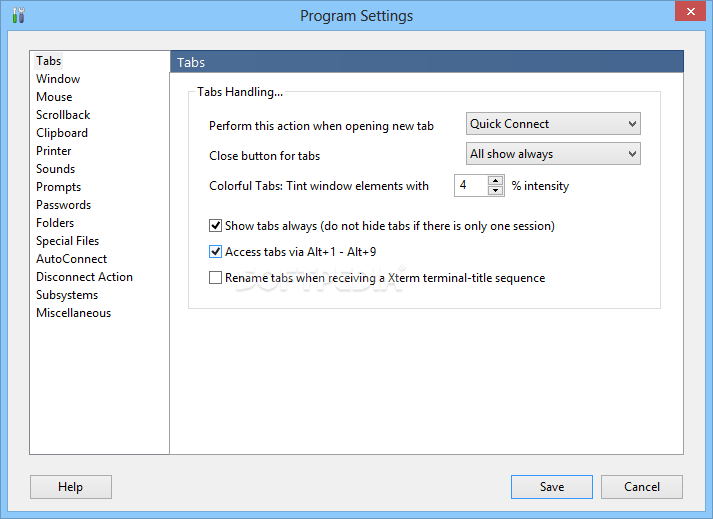
Task: Uncheck Show tabs always option
Action: [x=215, y=226]
